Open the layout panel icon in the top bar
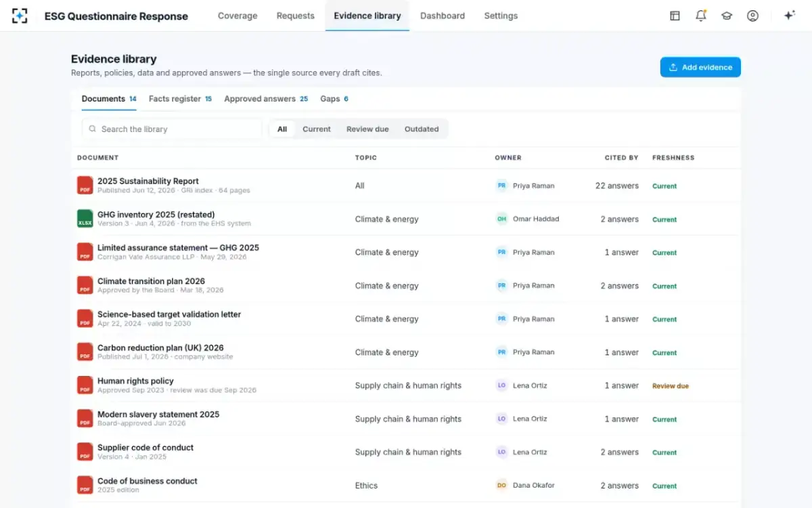This screenshot has width=812, height=508. tap(675, 16)
